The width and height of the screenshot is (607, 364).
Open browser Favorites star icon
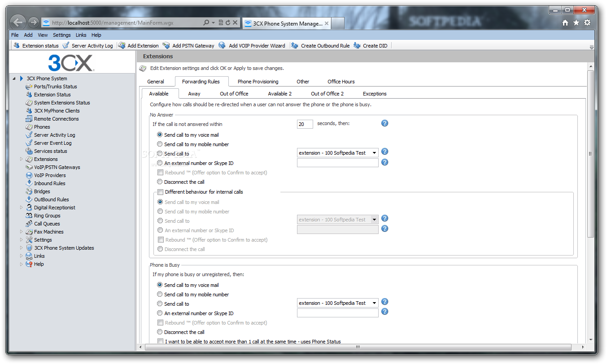click(x=576, y=23)
